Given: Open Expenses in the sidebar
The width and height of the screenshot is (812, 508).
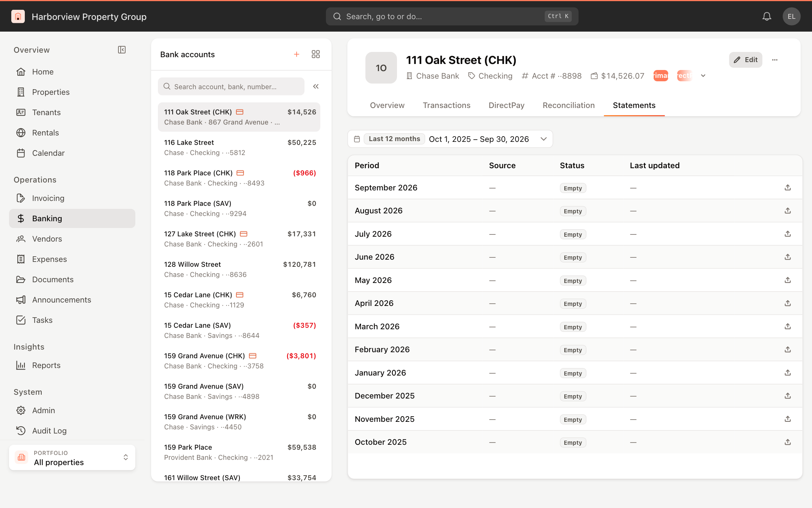Looking at the screenshot, I should click(x=72, y=259).
